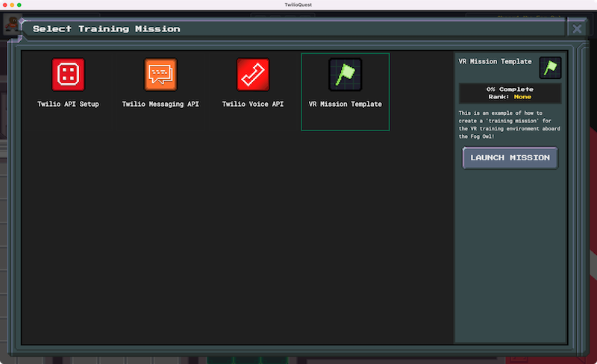This screenshot has width=597, height=364.
Task: Click the flag icon in the details panel
Action: pyautogui.click(x=550, y=68)
